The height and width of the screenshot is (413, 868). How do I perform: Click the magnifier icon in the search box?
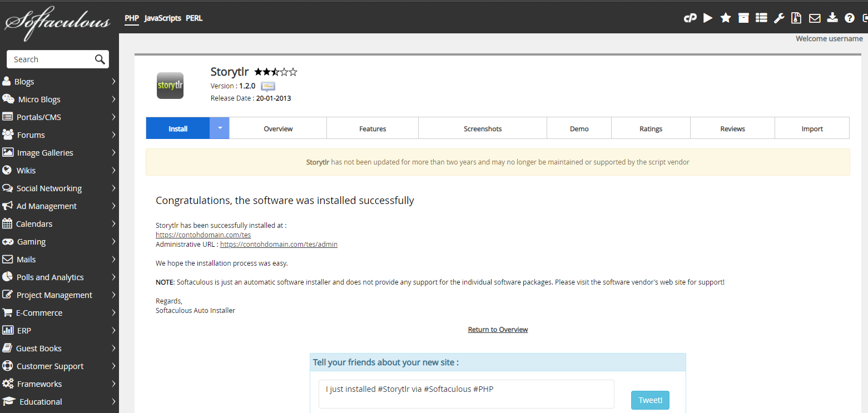tap(100, 59)
